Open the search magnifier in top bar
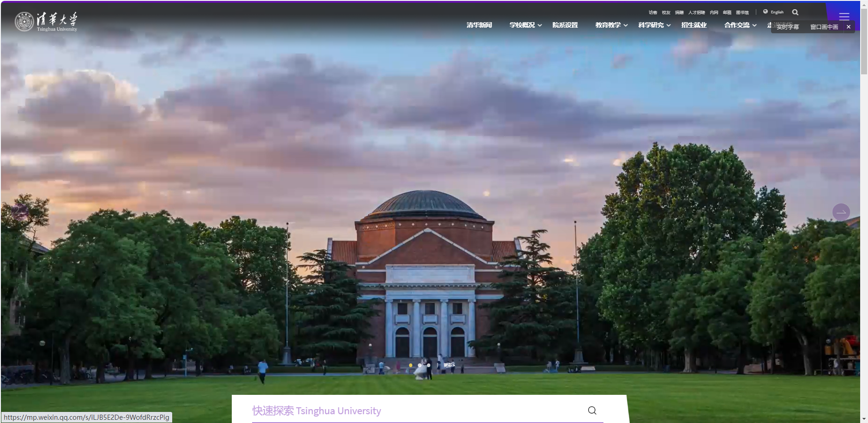 [795, 12]
